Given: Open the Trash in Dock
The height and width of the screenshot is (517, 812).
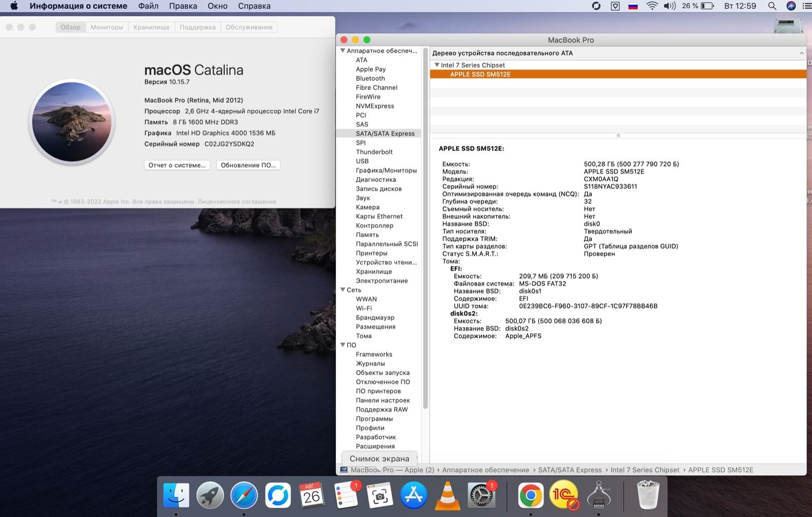Looking at the screenshot, I should 648,495.
